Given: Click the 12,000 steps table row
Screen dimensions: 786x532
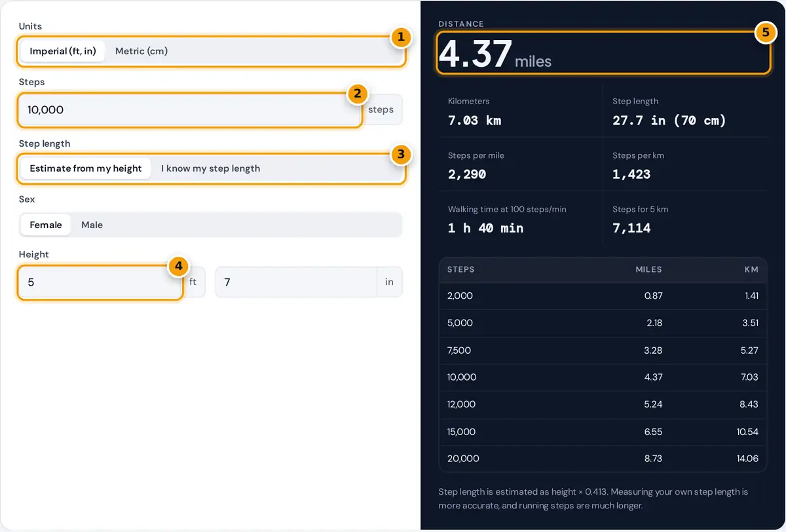Looking at the screenshot, I should (x=603, y=405).
